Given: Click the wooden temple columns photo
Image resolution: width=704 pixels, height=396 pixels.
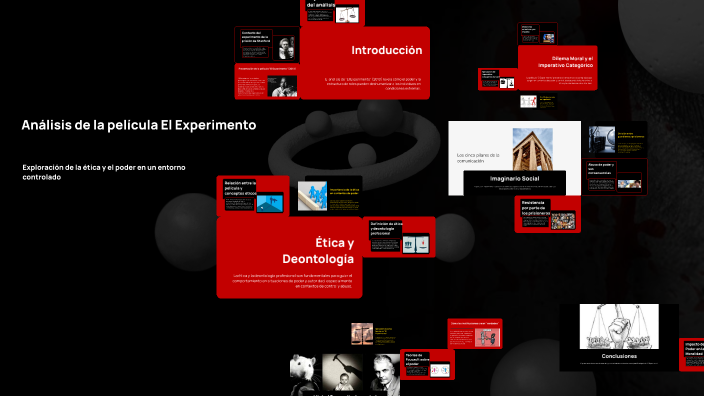Looking at the screenshot, I should pyautogui.click(x=532, y=149).
